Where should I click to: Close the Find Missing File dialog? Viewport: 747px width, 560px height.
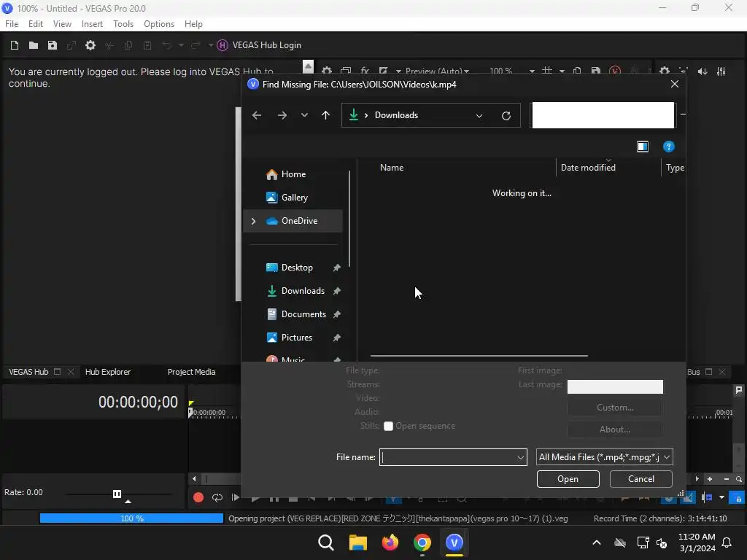pyautogui.click(x=675, y=84)
